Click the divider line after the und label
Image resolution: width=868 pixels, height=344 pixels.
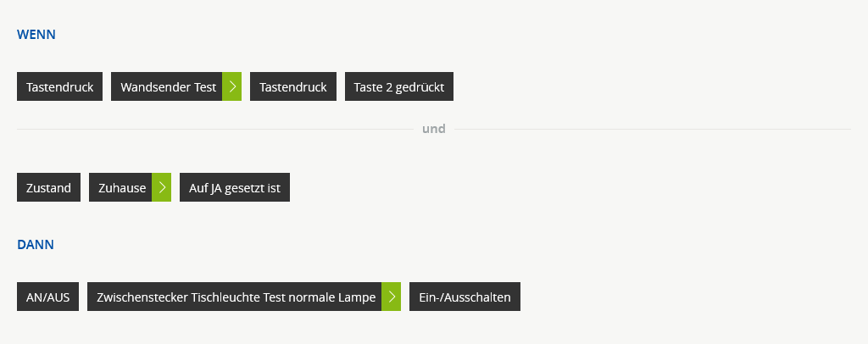(x=653, y=130)
